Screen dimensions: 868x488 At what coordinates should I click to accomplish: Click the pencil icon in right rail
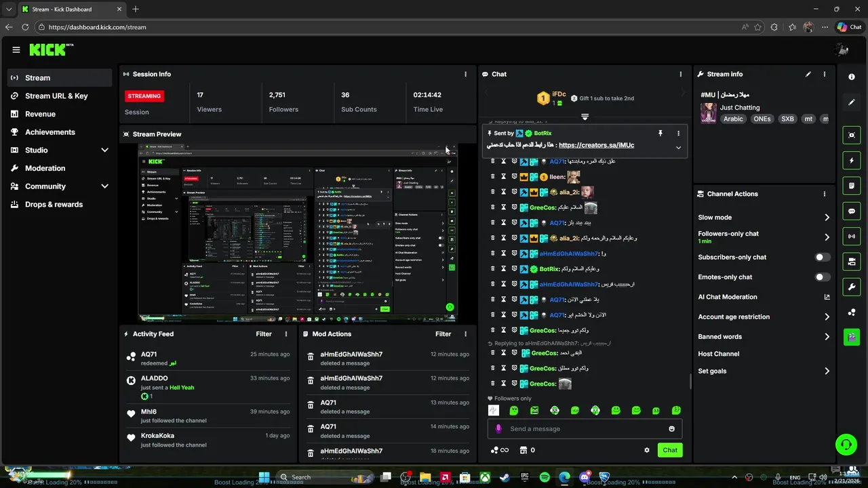point(852,102)
